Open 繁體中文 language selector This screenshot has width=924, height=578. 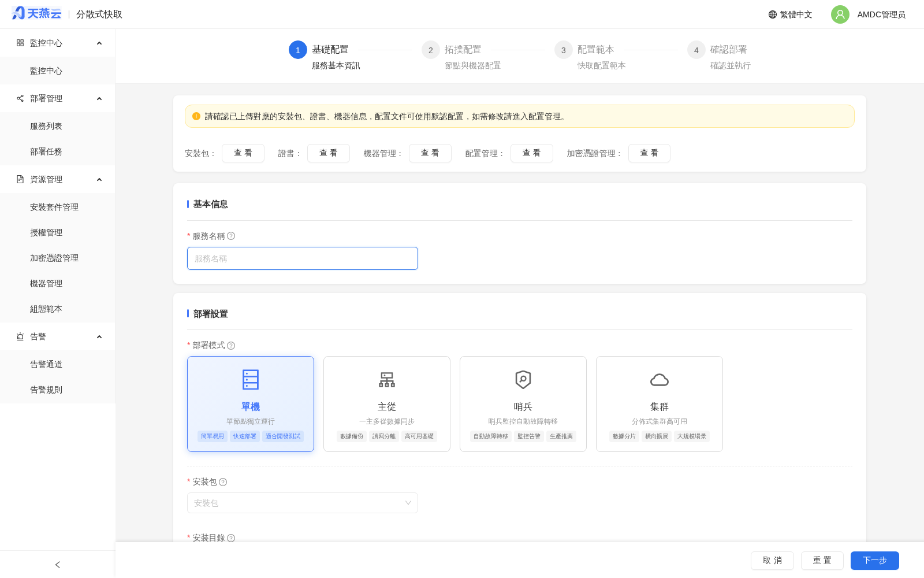790,14
